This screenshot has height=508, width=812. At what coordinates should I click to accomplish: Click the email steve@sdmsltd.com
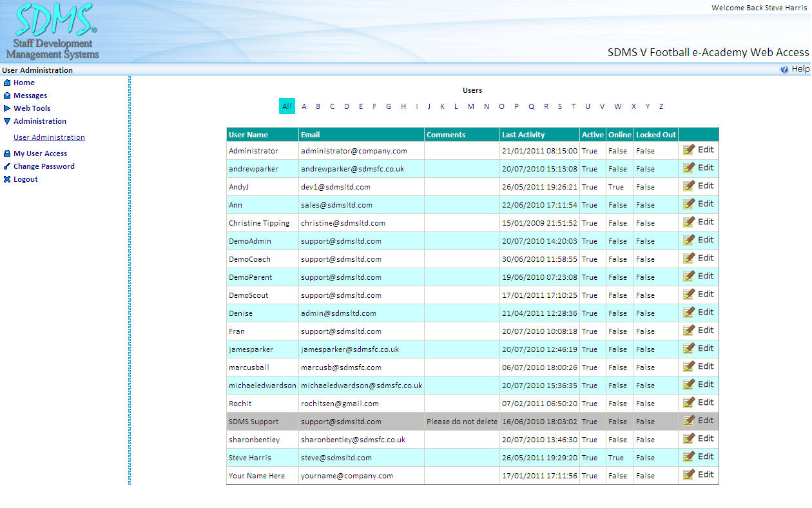click(336, 458)
